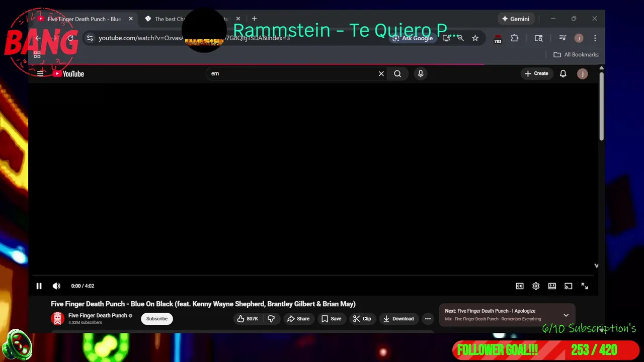This screenshot has width=644, height=362.
Task: Close the Five Finger Death Punch tab
Action: tap(131, 19)
